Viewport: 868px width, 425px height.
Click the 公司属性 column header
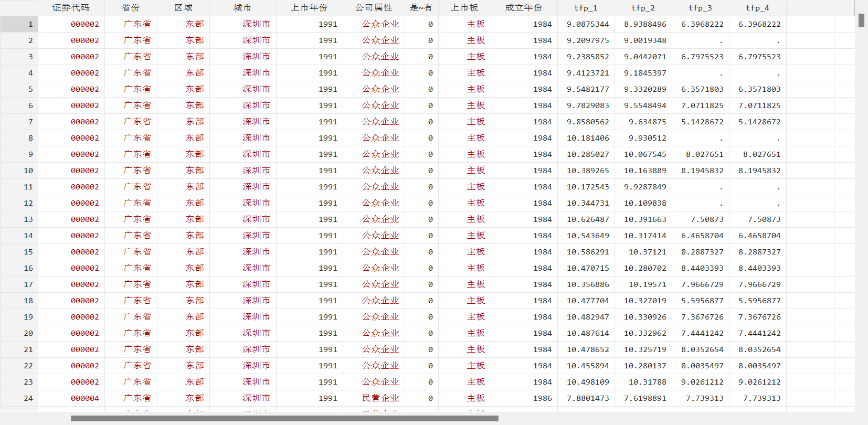[x=374, y=8]
